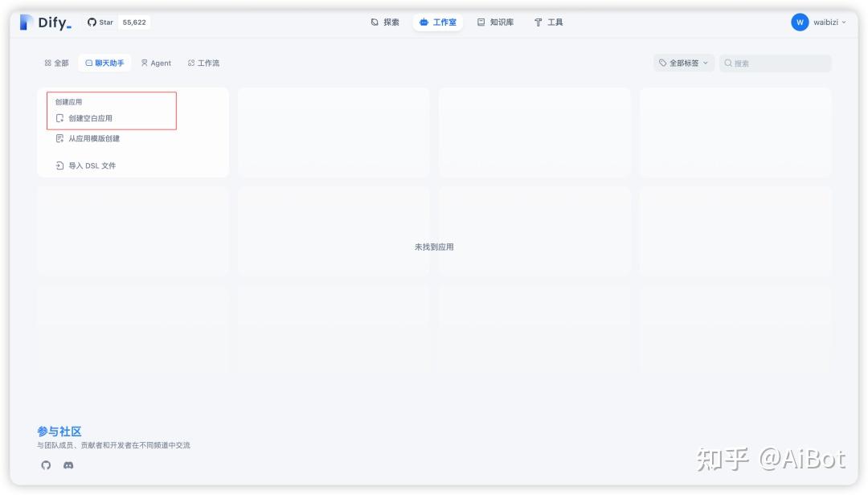Click inside the 搜索 search box
The width and height of the screenshot is (868, 495).
tap(772, 63)
